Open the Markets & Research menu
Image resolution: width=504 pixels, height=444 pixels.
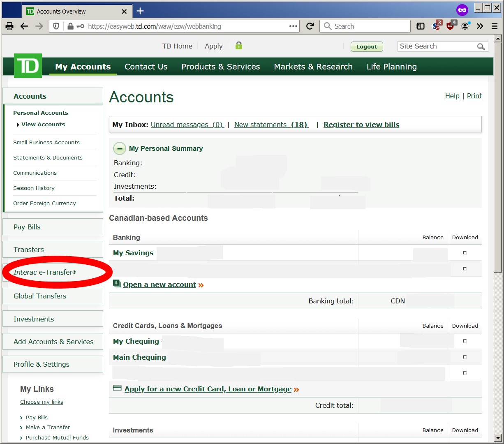[313, 66]
